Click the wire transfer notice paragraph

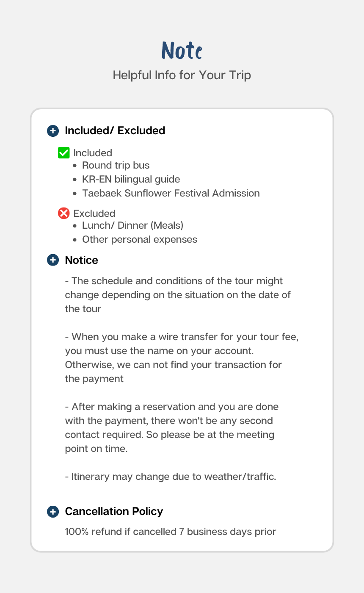[x=182, y=357]
